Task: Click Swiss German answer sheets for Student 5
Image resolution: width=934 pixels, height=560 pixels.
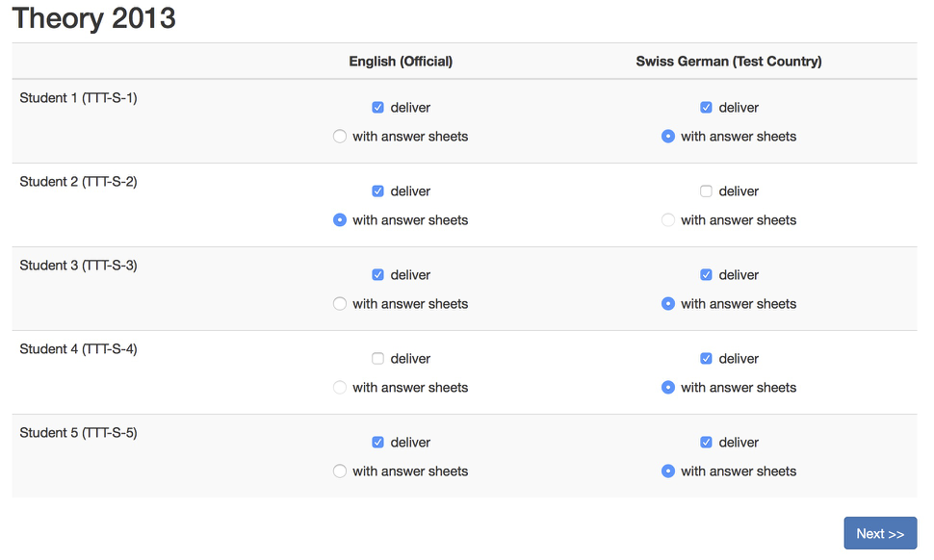Action: 668,471
